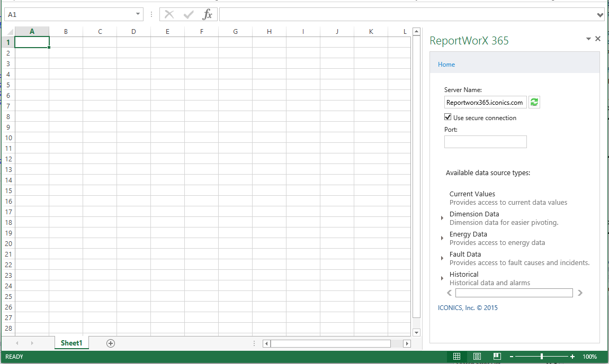The image size is (609, 364).
Task: Open the Name Box dropdown
Action: pyautogui.click(x=138, y=14)
